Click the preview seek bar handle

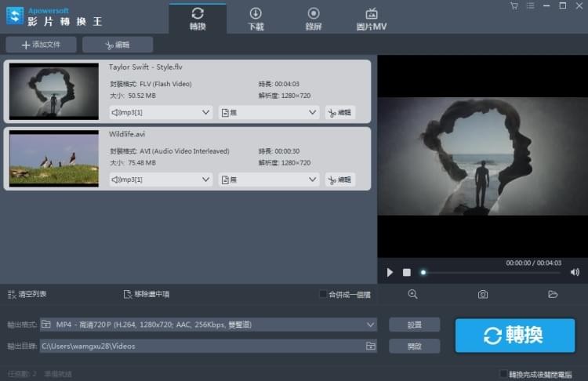pyautogui.click(x=423, y=272)
